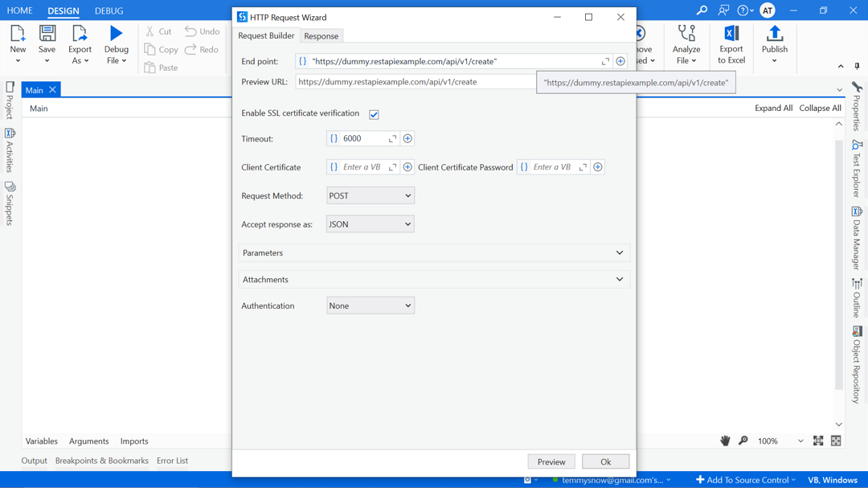Click the Debug File play icon
Screen dimensions: 868x488
pos(116,34)
